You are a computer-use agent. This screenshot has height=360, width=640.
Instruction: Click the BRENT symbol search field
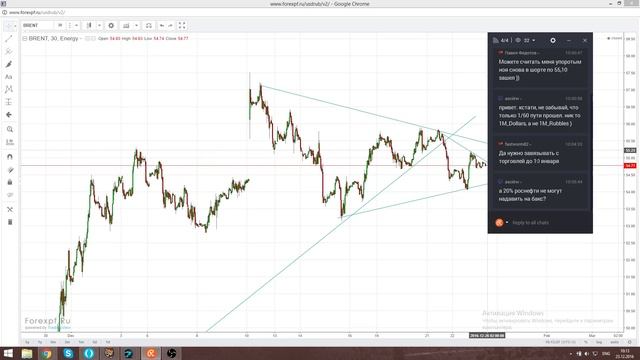[x=38, y=25]
